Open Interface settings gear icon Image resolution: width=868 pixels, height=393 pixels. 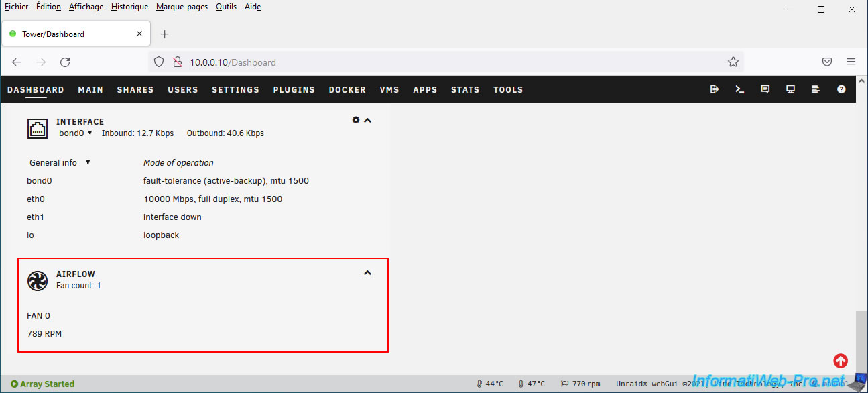356,120
